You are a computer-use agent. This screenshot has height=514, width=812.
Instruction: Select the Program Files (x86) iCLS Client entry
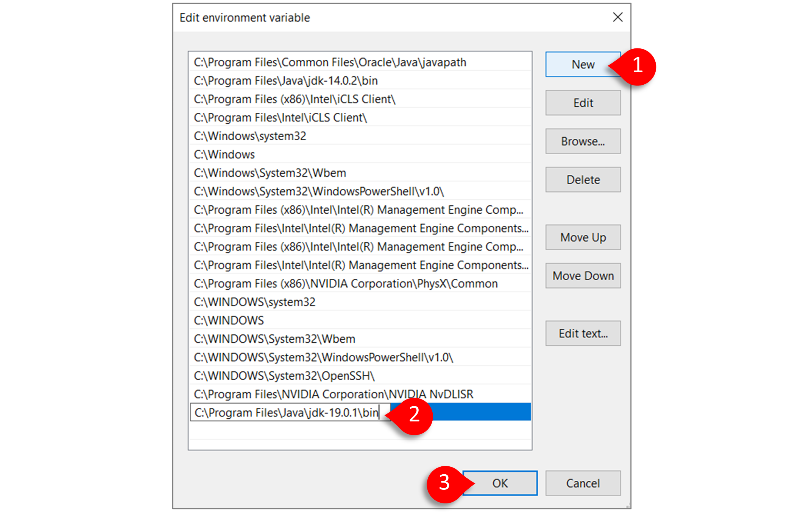(x=295, y=99)
